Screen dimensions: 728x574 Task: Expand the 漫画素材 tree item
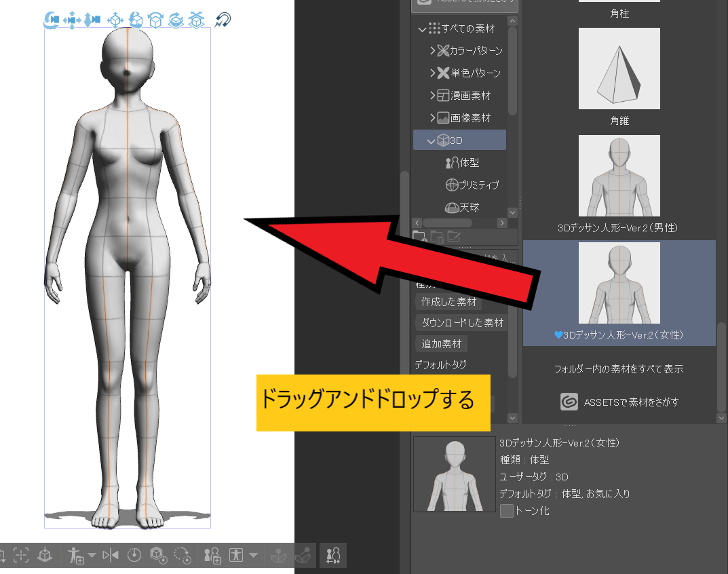point(432,95)
